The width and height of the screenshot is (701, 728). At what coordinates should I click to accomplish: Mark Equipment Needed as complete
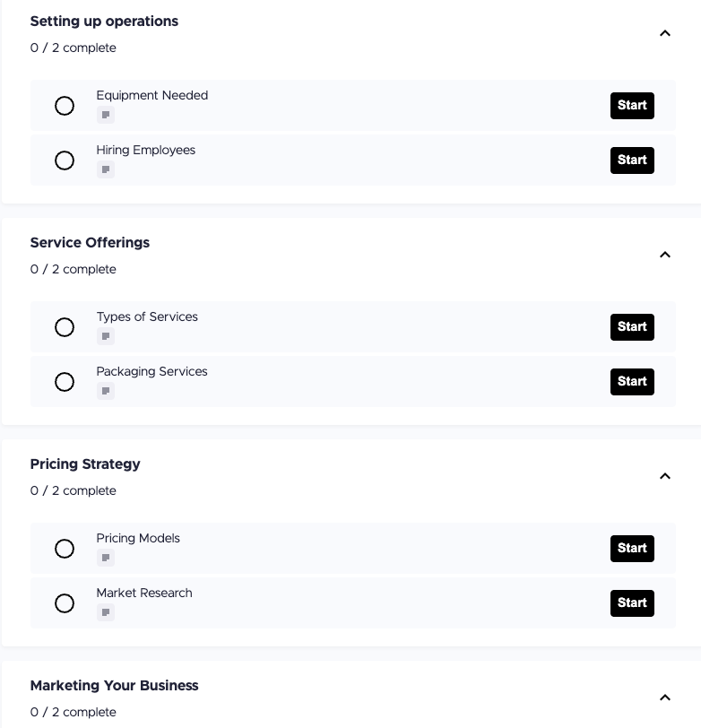[65, 106]
